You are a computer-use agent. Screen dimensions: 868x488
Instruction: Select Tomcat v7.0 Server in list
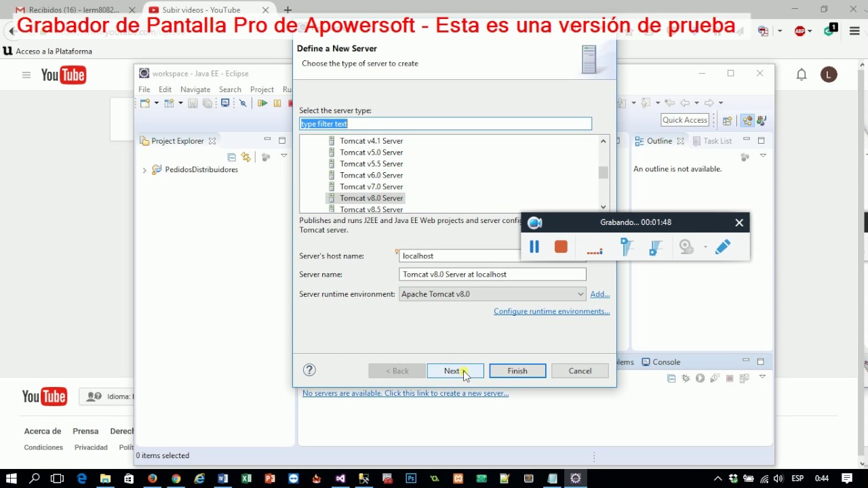coord(371,186)
